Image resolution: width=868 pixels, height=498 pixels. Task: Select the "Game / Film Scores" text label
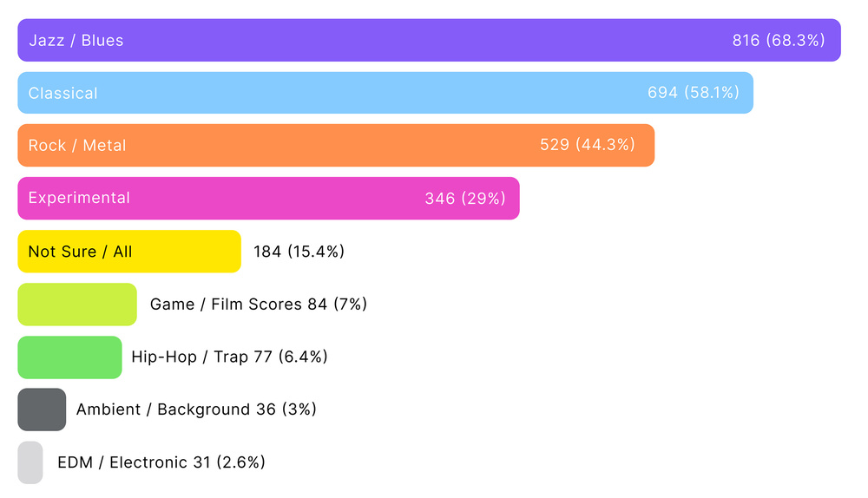(x=227, y=305)
